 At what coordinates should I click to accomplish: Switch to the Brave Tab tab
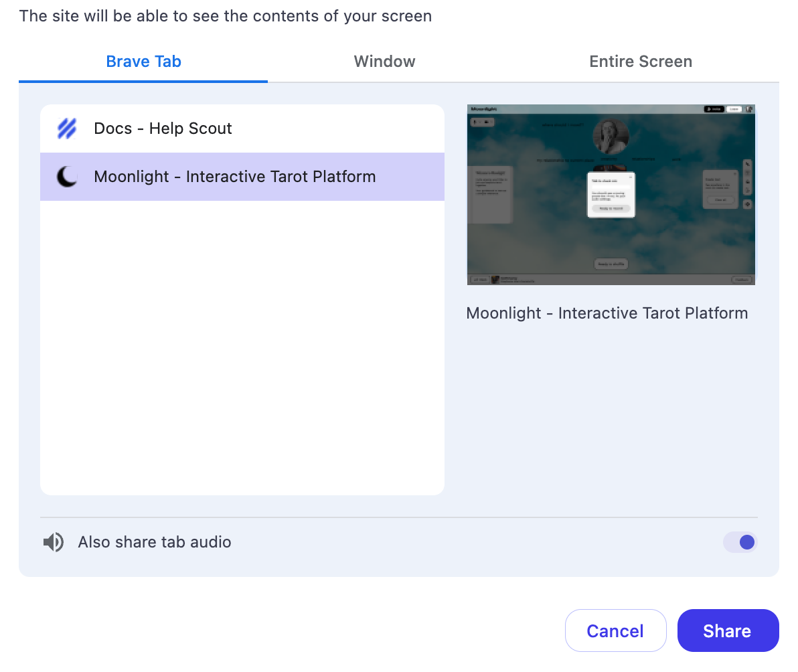pyautogui.click(x=143, y=62)
